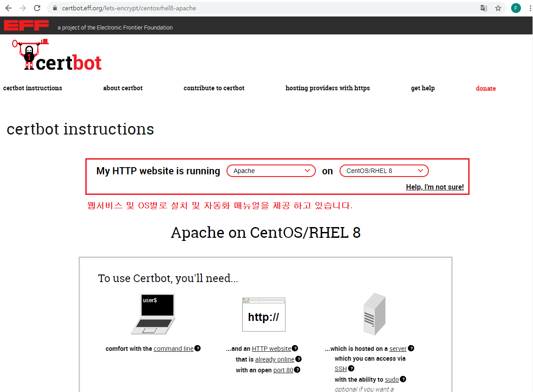
Task: Click the http:// browser window illustration
Action: (264, 315)
